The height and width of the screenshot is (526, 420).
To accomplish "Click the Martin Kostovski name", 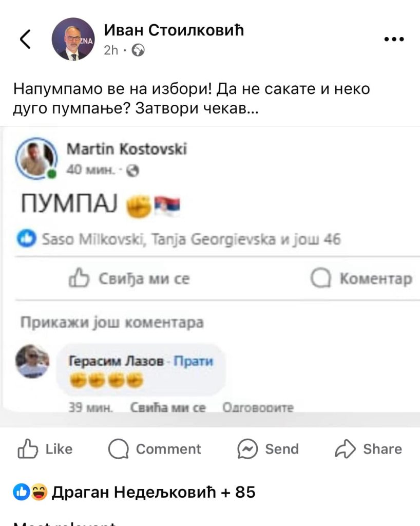I will click(x=127, y=149).
